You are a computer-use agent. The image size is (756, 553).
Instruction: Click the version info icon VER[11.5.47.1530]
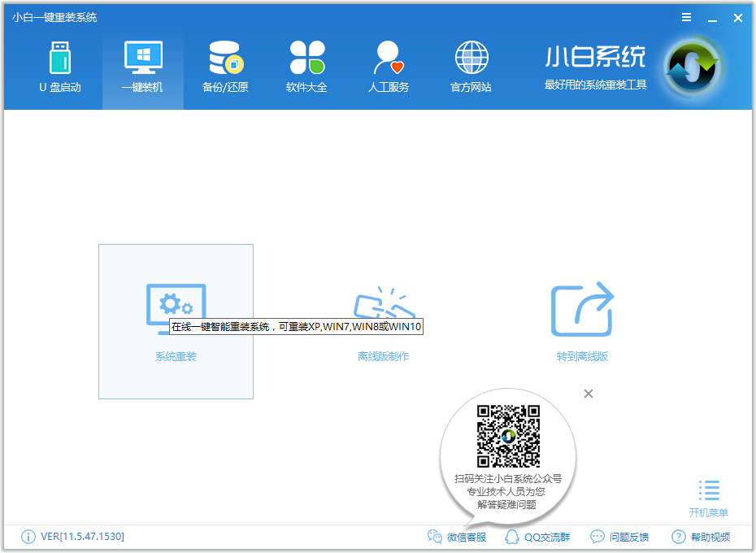[x=28, y=537]
